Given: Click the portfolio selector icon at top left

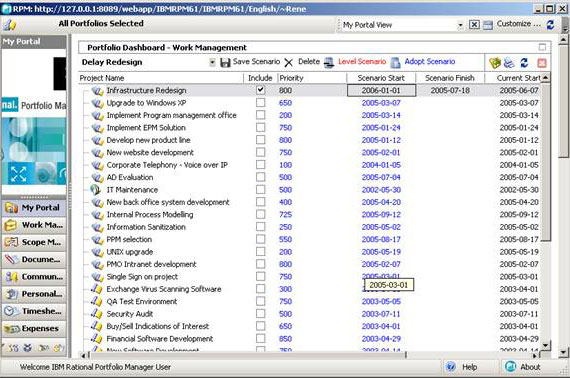Looking at the screenshot, I should pos(9,25).
